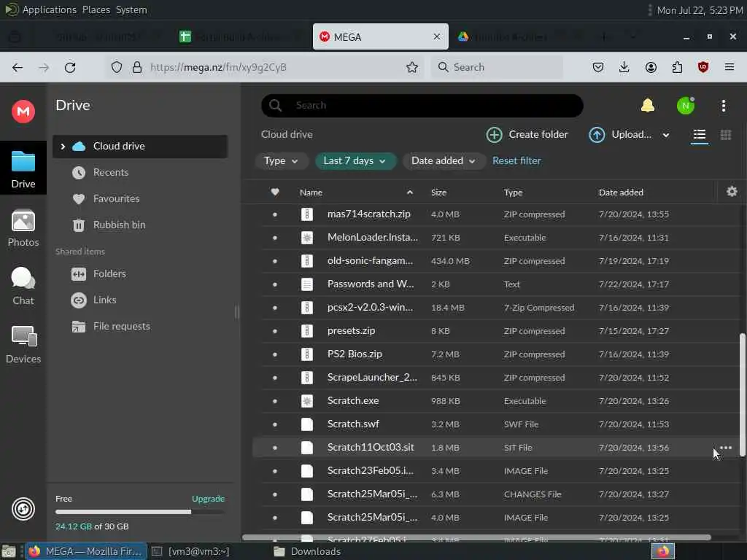
Task: Click the storage usage progress bar
Action: tap(139, 512)
